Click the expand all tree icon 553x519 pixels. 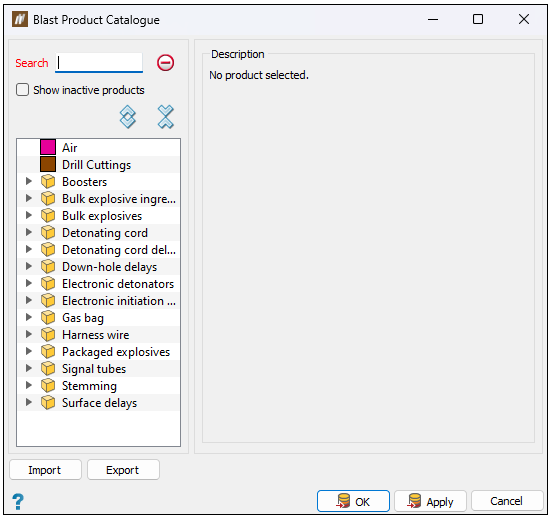coord(128,117)
